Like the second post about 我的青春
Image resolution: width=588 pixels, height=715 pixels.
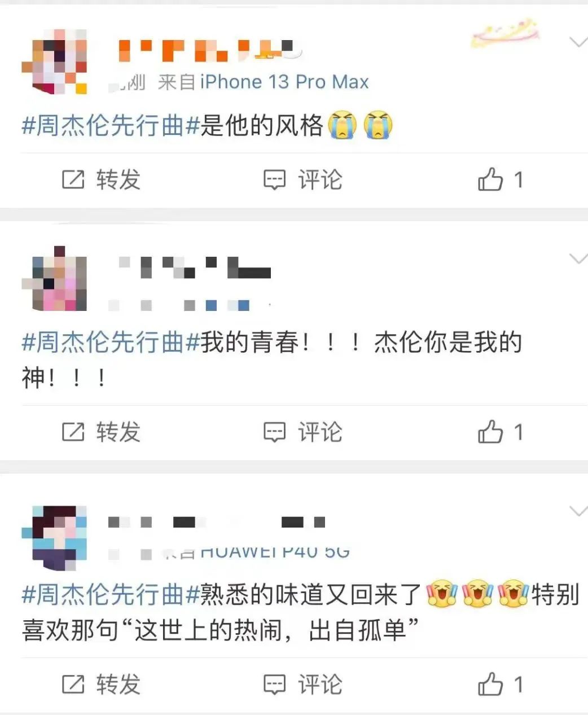490,432
